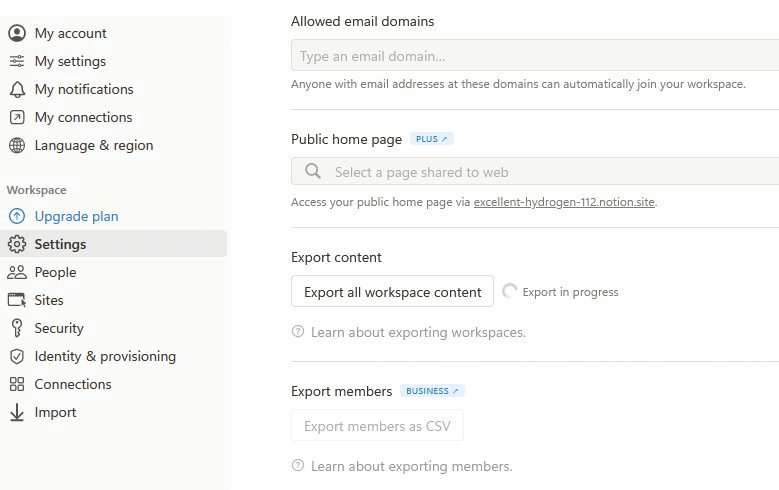Click the My account profile icon
Screen dimensions: 779x490
pos(17,33)
